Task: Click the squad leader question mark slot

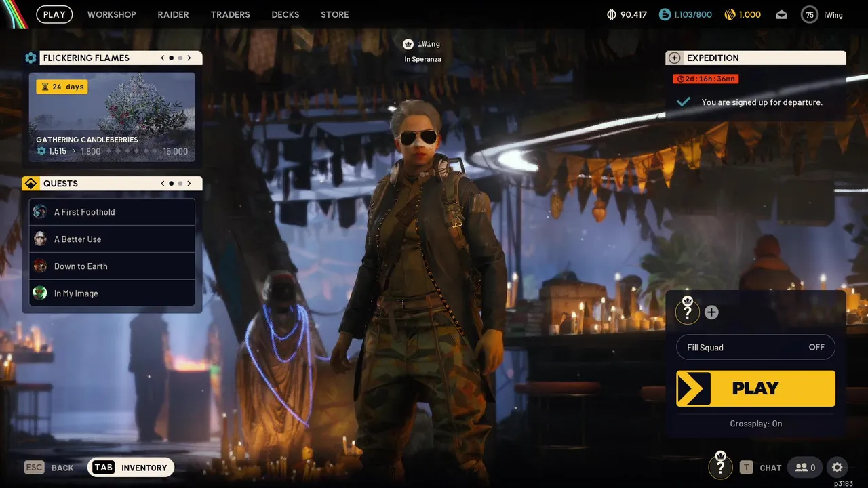Action: [688, 311]
